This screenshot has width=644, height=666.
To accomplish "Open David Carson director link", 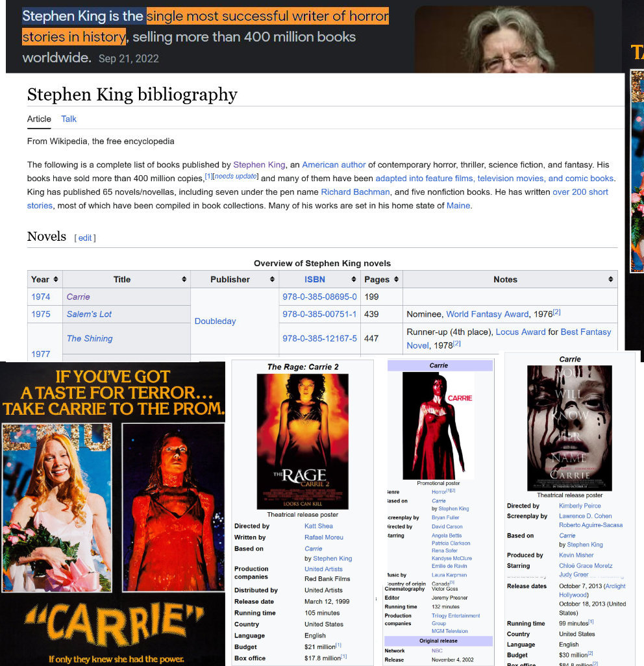I will tap(447, 526).
